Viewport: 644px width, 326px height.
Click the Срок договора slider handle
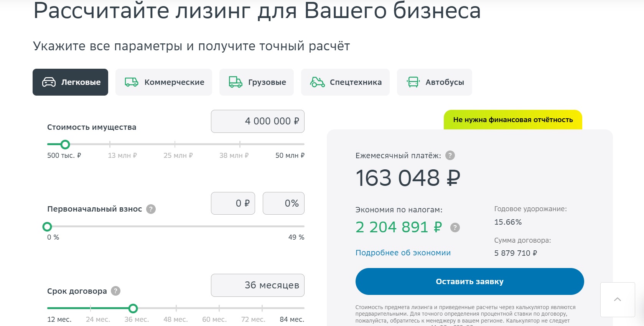[x=133, y=308]
